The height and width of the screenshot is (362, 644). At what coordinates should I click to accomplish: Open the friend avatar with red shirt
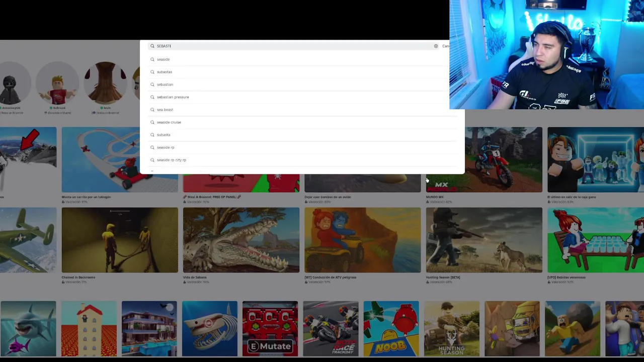point(58,84)
